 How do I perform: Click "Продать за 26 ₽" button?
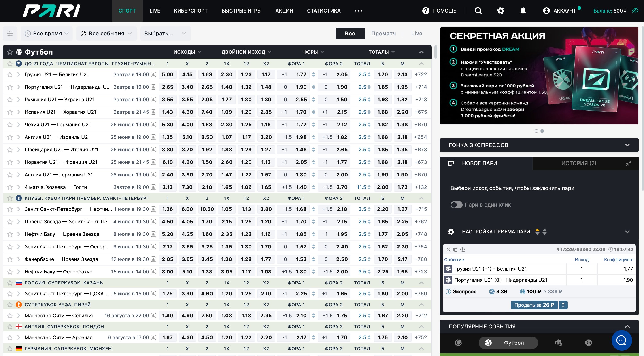coord(534,305)
